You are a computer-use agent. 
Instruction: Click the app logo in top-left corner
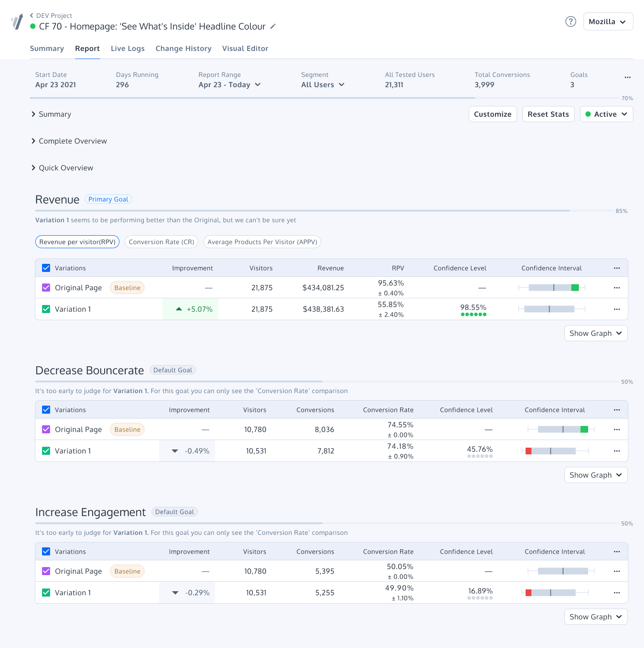point(17,21)
